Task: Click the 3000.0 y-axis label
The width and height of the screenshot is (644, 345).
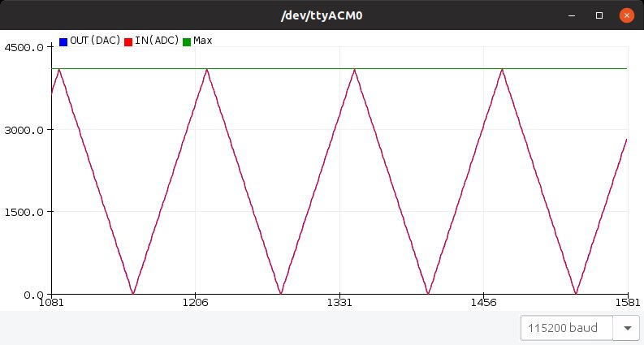Action: [24, 130]
